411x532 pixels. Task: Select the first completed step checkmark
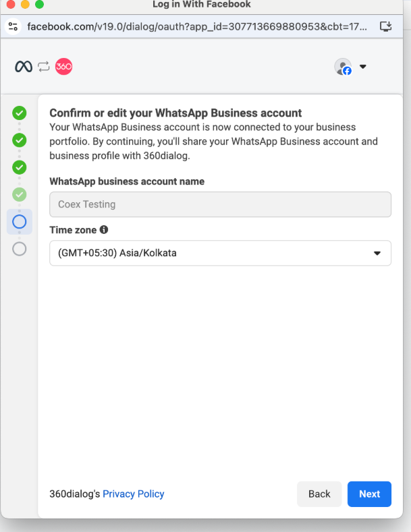[20, 113]
